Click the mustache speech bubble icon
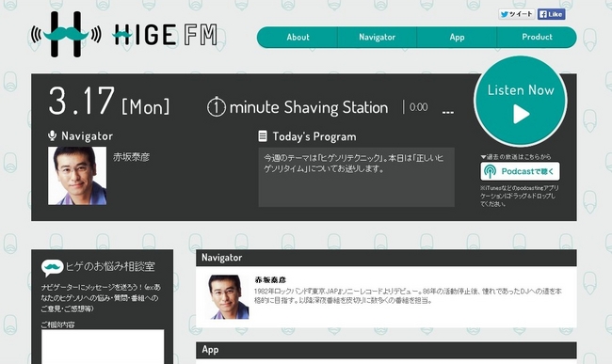This screenshot has width=612, height=364. coord(53,268)
